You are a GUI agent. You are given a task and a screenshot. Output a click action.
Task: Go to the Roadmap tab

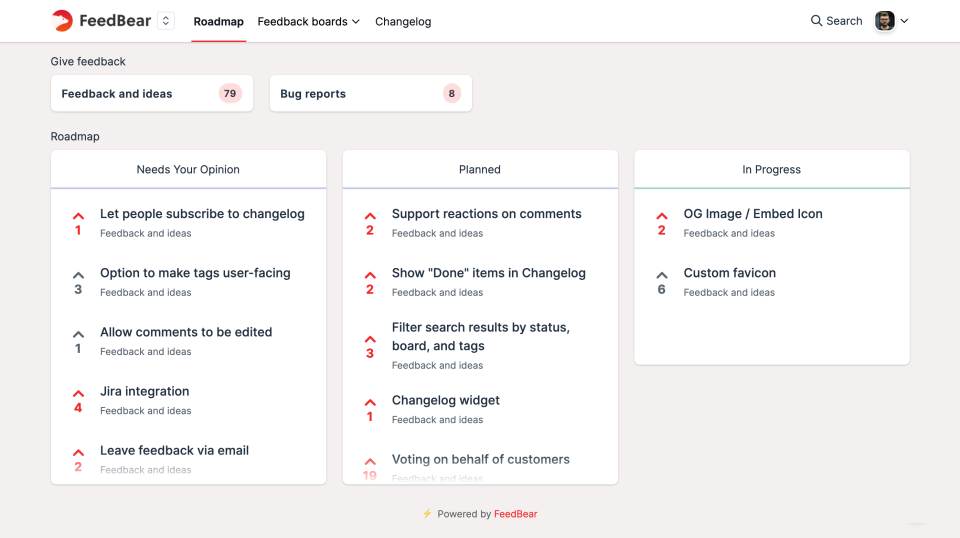pyautogui.click(x=218, y=21)
